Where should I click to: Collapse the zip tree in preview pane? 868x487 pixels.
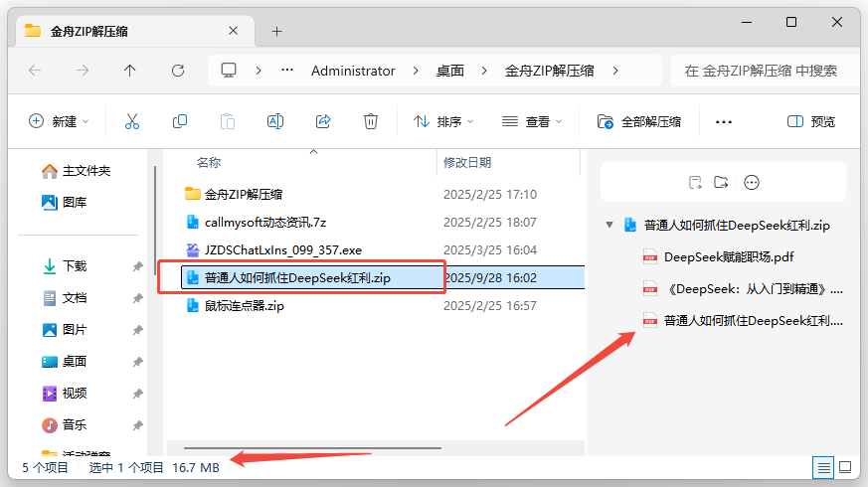point(609,225)
